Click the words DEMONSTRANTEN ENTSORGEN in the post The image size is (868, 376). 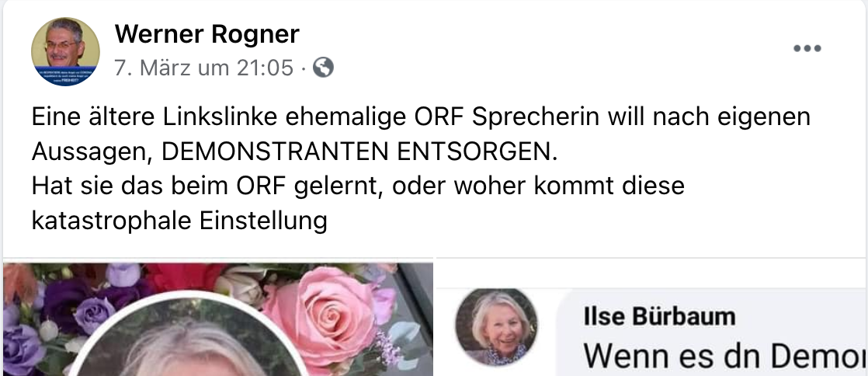click(x=359, y=151)
